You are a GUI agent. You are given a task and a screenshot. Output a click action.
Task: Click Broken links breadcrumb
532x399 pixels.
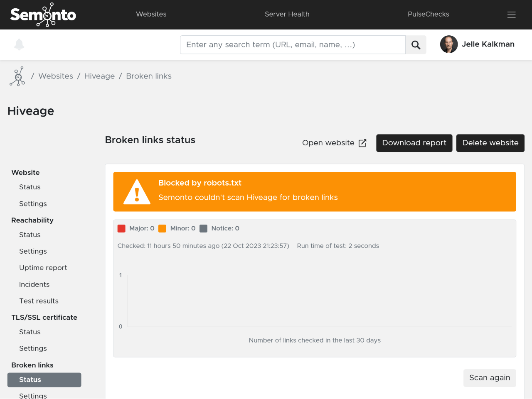click(149, 76)
